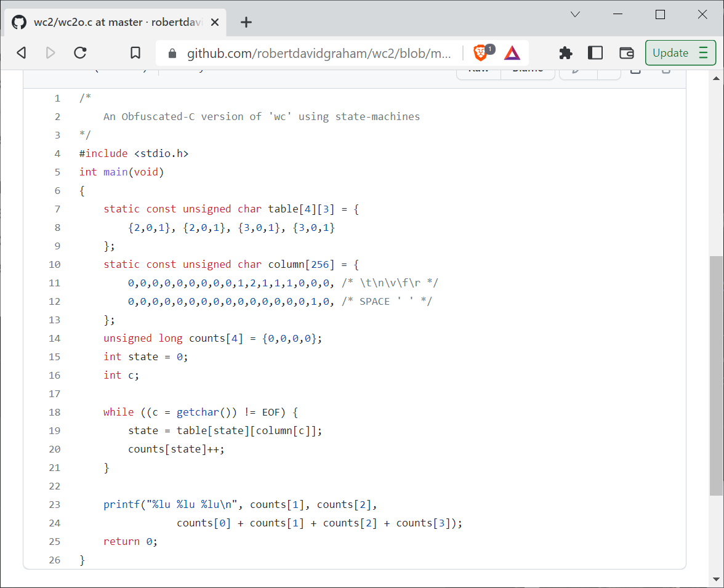Bookmark this page
The image size is (724, 588).
(x=135, y=53)
